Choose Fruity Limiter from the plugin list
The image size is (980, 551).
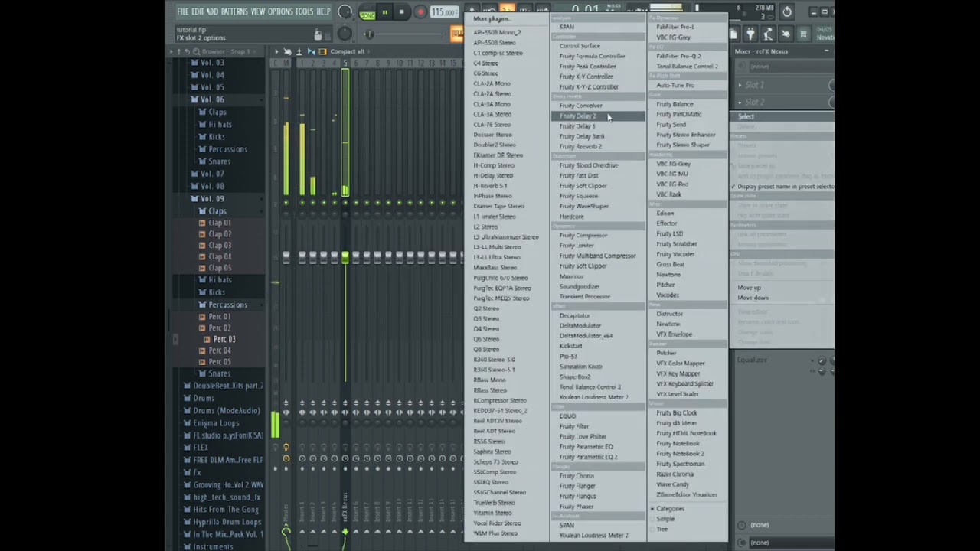coord(577,246)
